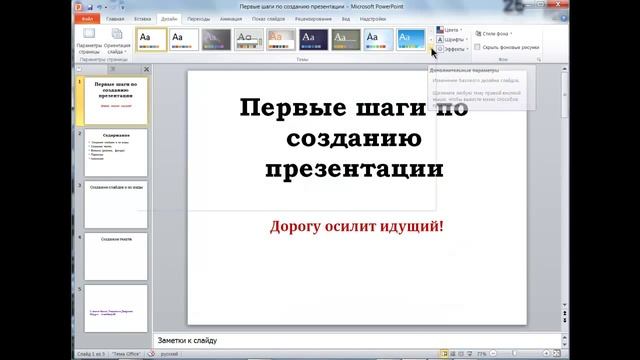Apply the olive gray seventh theme

tap(346, 40)
